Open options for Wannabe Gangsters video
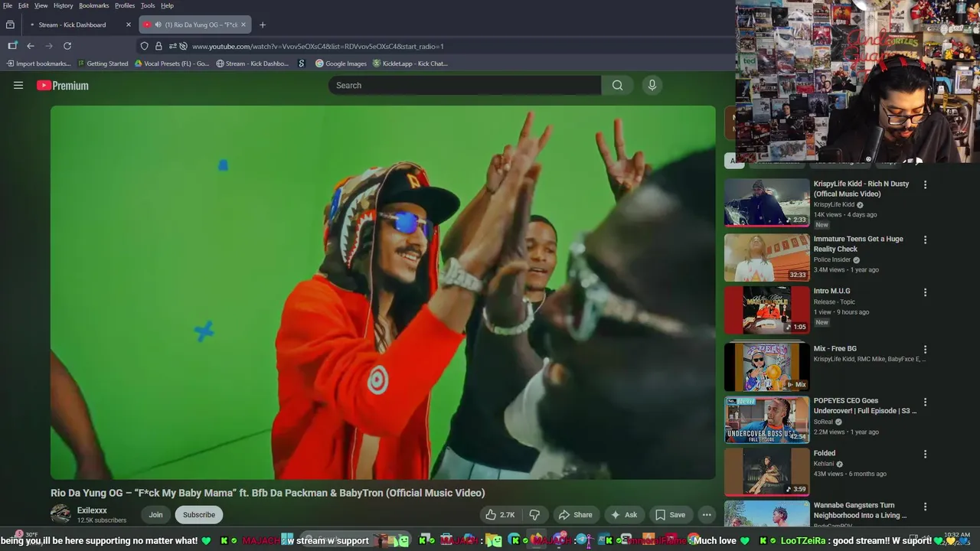Image resolution: width=980 pixels, height=551 pixels. click(925, 507)
